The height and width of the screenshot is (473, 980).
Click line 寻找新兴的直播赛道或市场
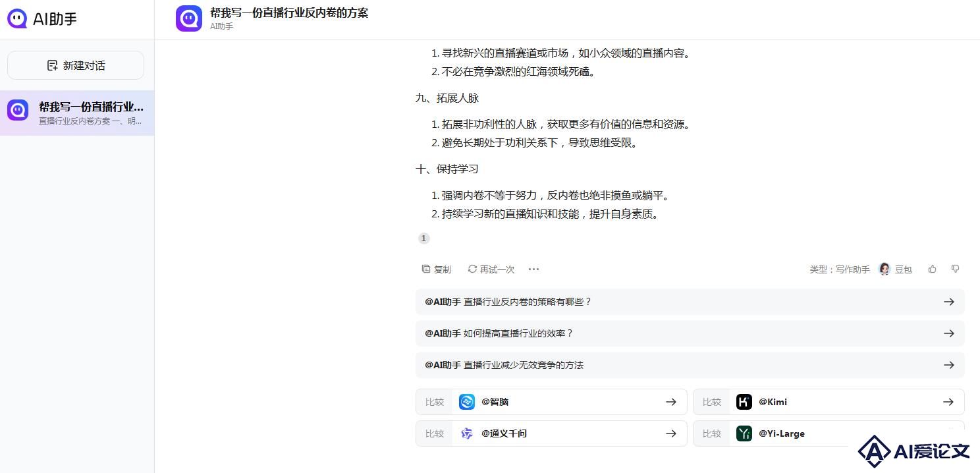(x=567, y=53)
